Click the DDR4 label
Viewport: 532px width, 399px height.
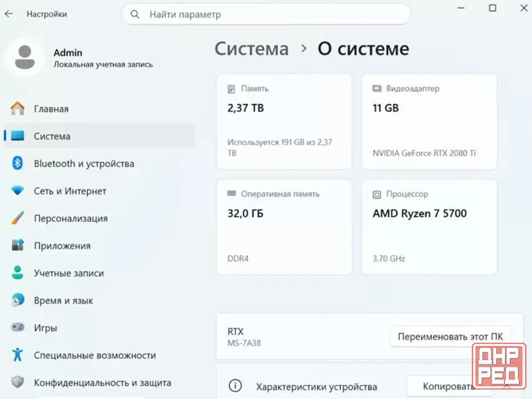pos(238,259)
